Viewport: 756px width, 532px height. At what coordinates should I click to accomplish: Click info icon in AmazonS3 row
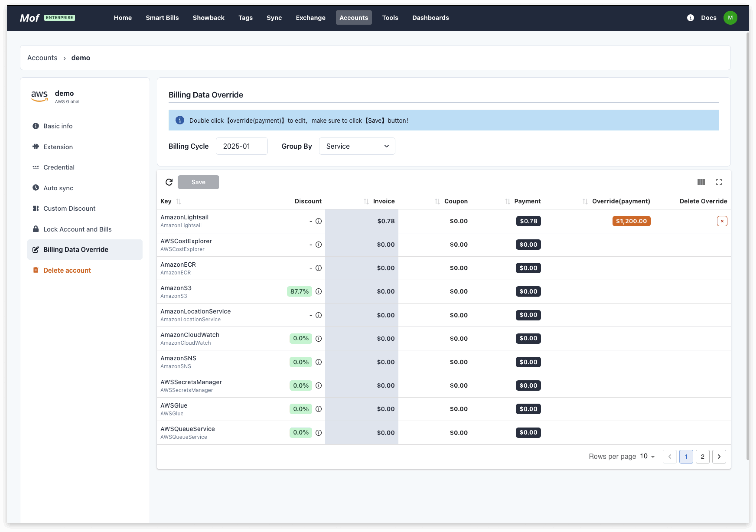318,291
